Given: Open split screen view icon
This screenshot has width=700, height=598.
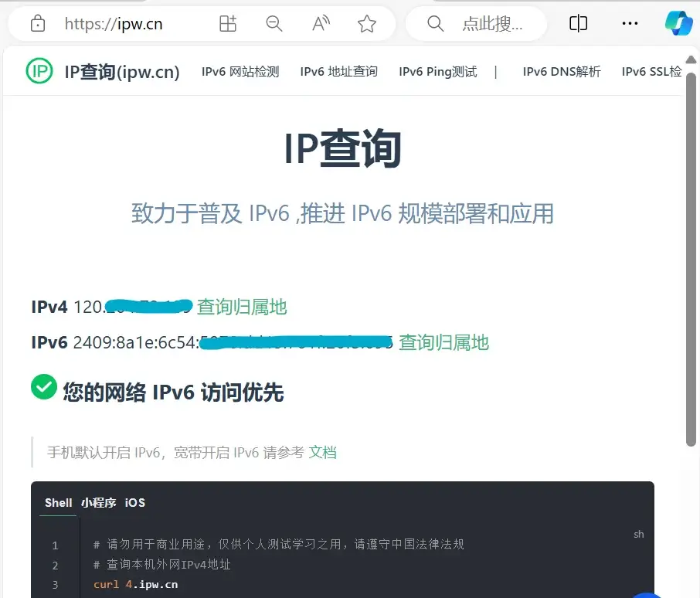Looking at the screenshot, I should (x=578, y=24).
